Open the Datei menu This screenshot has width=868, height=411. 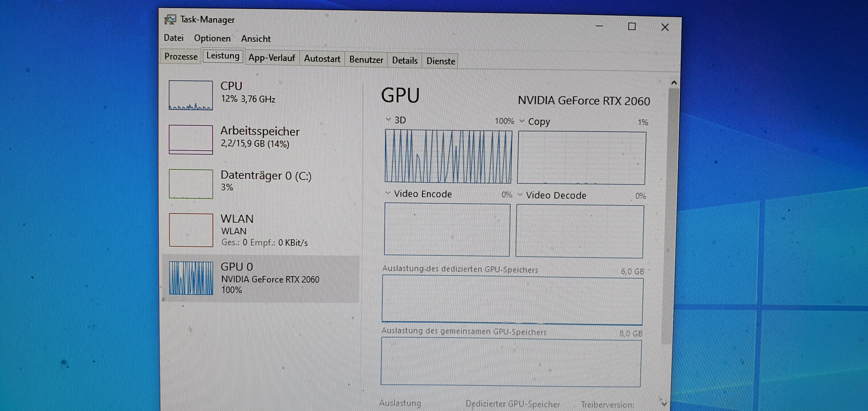point(174,38)
